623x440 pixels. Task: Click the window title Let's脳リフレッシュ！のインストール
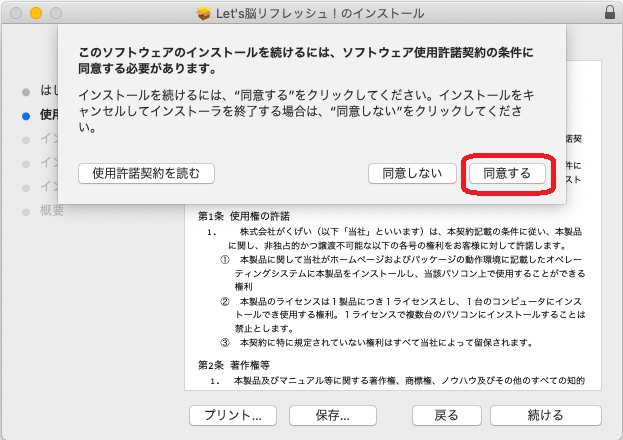click(x=320, y=14)
